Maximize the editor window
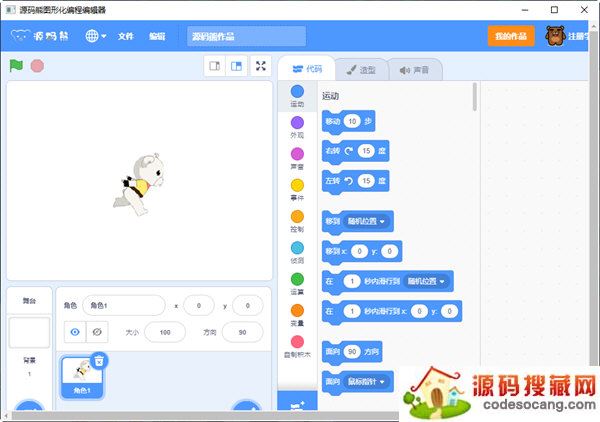The height and width of the screenshot is (422, 600). (x=554, y=10)
